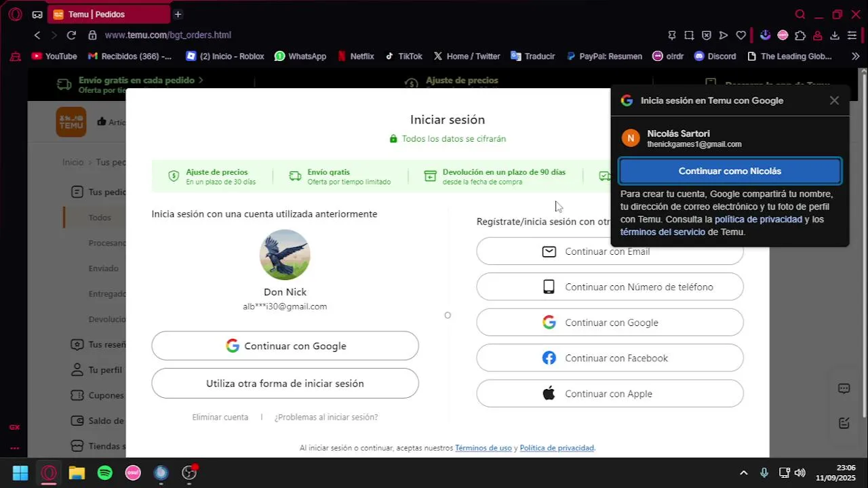Open the extensions puzzle piece icon
Screen dimensions: 868x488
click(800, 35)
